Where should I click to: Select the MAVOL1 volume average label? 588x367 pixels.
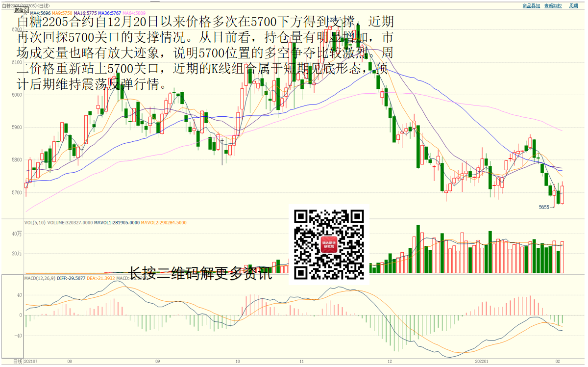tap(117, 223)
